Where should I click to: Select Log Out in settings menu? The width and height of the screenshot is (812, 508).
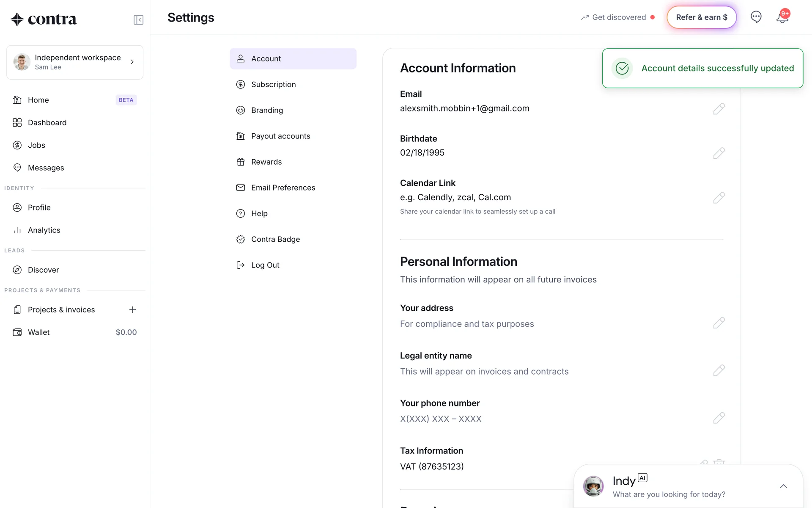click(x=265, y=265)
